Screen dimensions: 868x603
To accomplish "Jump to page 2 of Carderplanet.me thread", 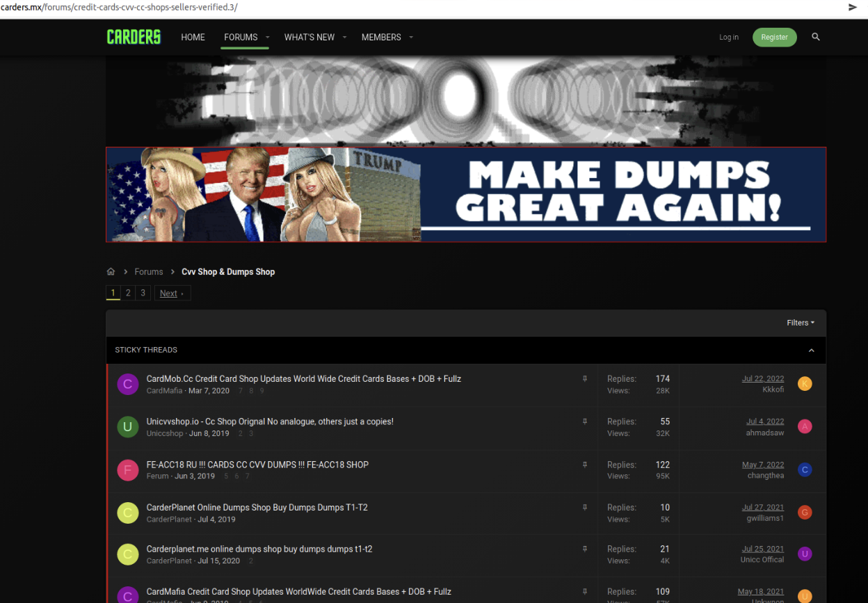I will pos(251,561).
